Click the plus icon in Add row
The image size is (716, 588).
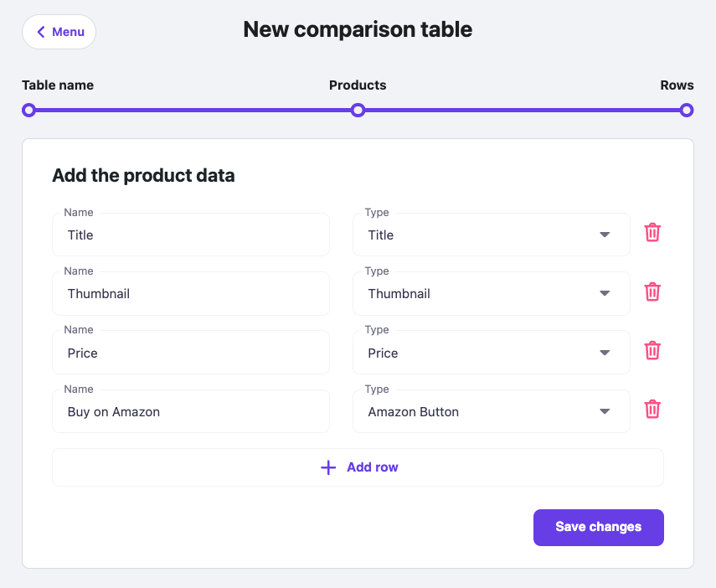pos(327,467)
